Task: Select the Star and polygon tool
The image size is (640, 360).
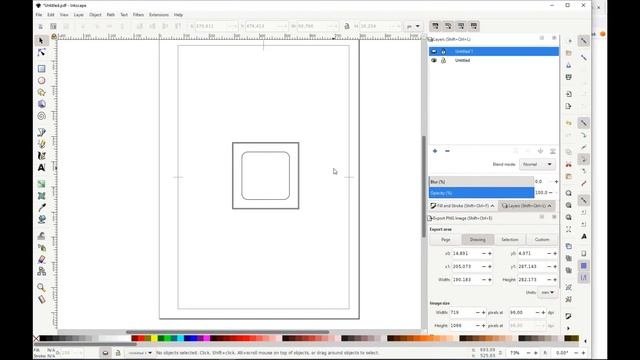Action: (x=41, y=92)
